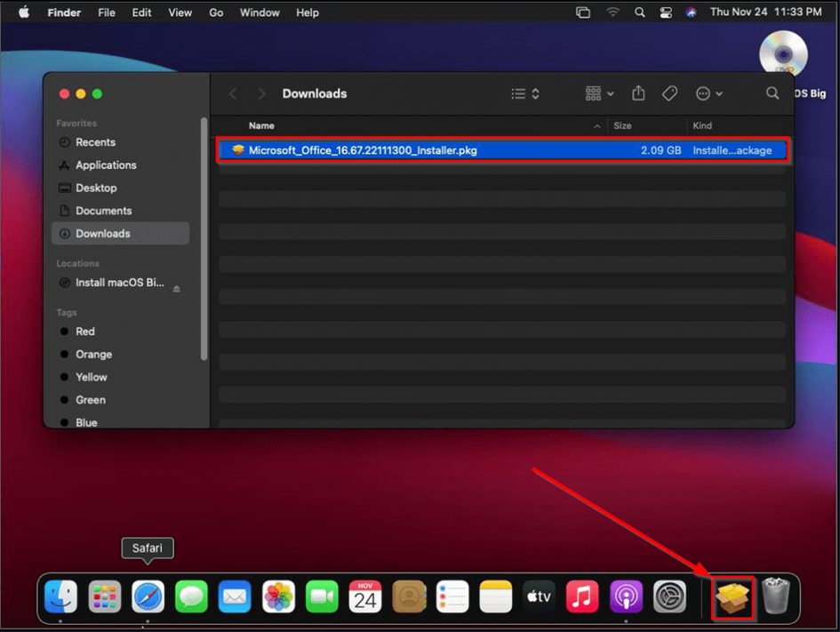The width and height of the screenshot is (840, 632).
Task: Open the Apple menu
Action: (x=24, y=12)
